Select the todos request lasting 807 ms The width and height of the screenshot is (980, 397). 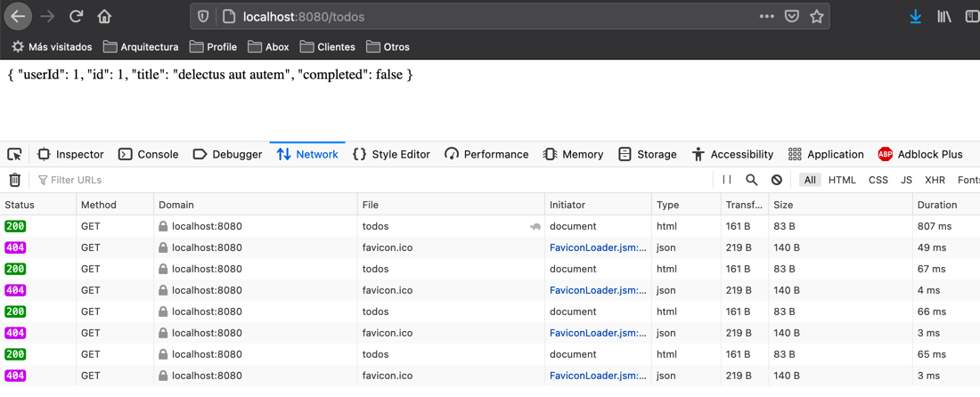coord(490,226)
